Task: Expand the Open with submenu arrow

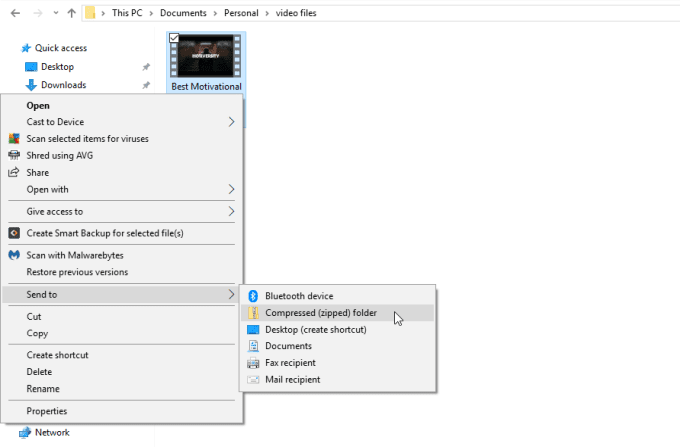Action: (x=231, y=189)
